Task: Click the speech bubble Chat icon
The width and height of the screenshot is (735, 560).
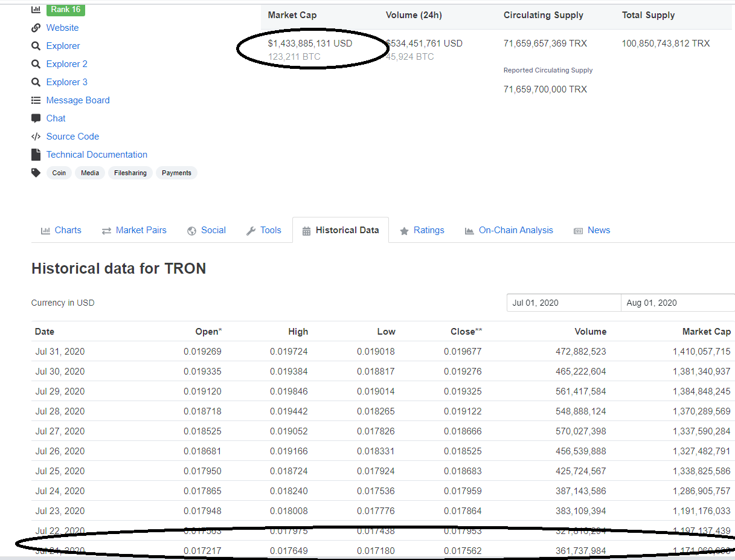Action: coord(36,118)
